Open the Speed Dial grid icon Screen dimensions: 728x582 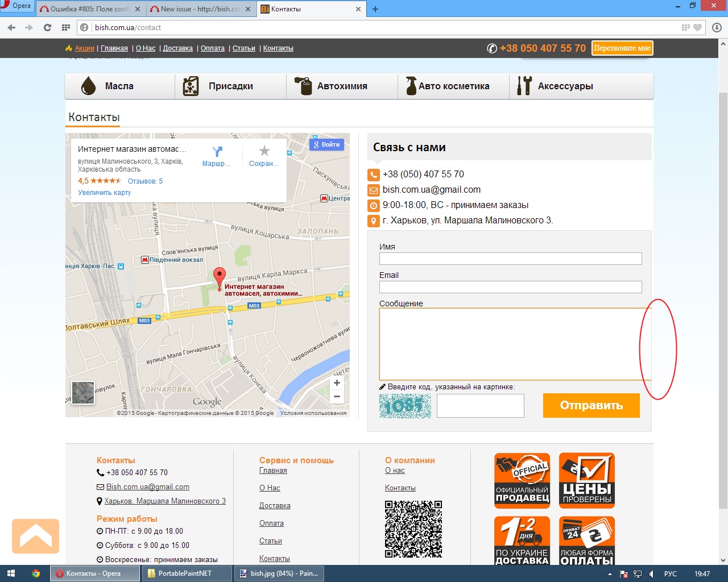[66, 27]
